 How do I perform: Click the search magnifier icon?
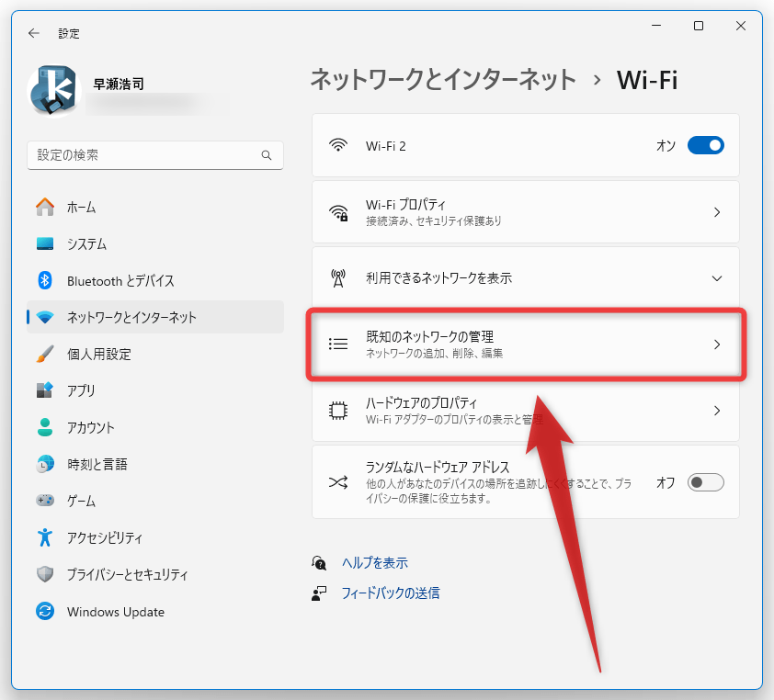tap(267, 155)
